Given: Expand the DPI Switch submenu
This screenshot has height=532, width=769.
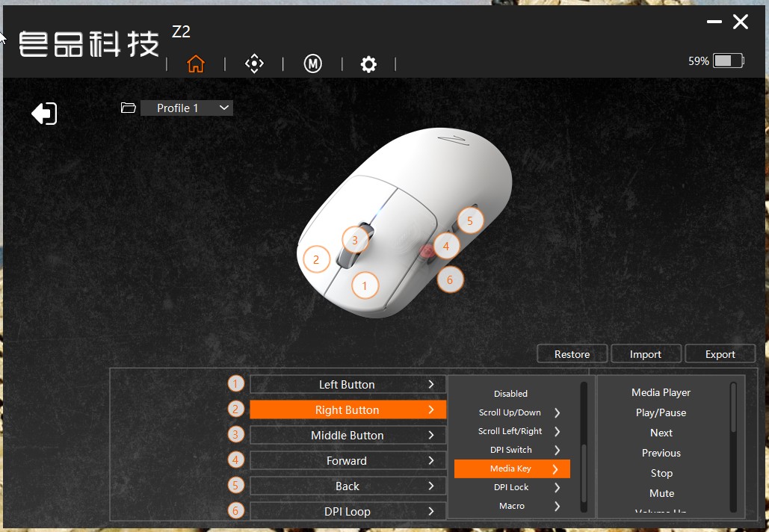Looking at the screenshot, I should point(512,450).
